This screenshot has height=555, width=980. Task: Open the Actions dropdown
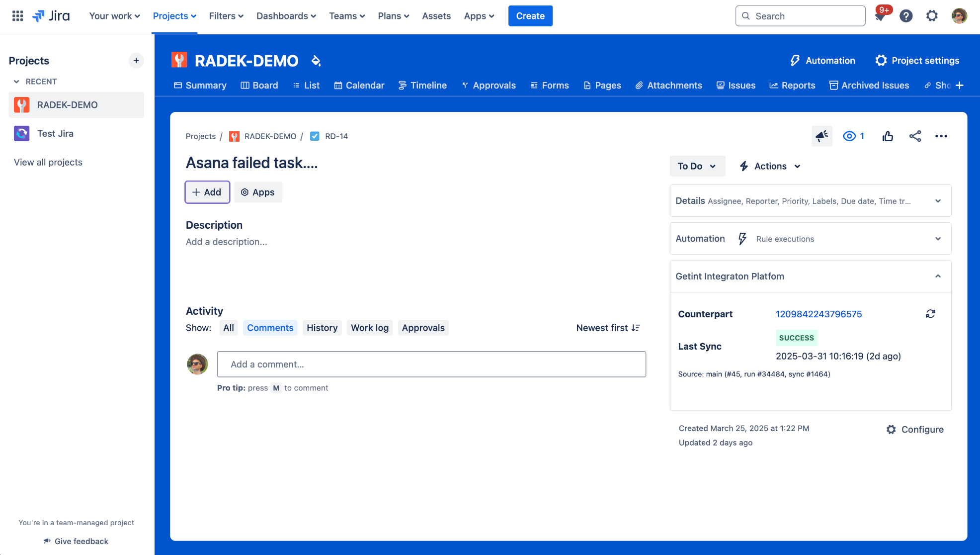coord(770,166)
